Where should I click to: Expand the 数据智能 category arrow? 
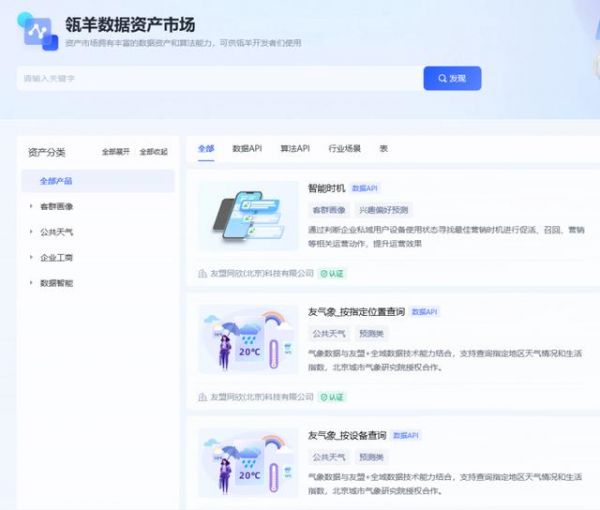point(31,283)
